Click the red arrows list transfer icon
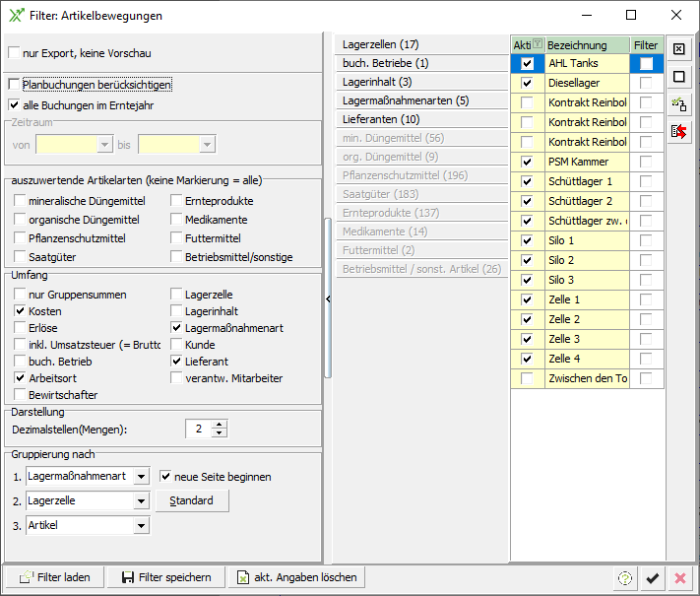The height and width of the screenshot is (596, 700). [x=679, y=131]
